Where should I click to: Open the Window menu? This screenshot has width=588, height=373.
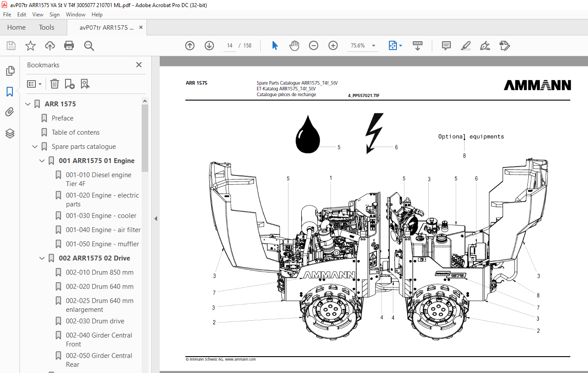pyautogui.click(x=76, y=15)
